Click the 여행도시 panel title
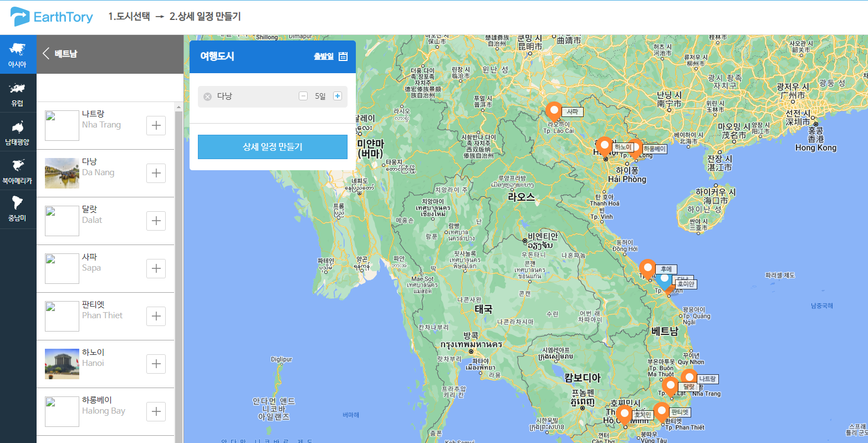Image resolution: width=868 pixels, height=443 pixels. 217,56
